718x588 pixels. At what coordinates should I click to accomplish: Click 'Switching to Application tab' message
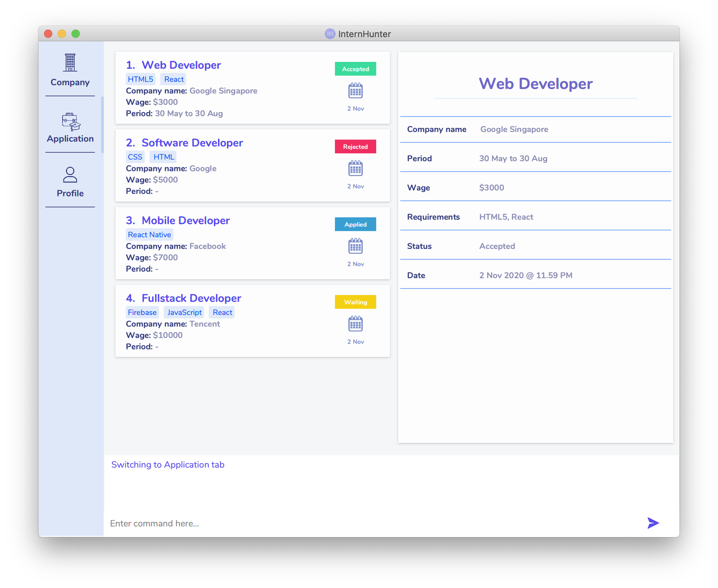(x=168, y=465)
